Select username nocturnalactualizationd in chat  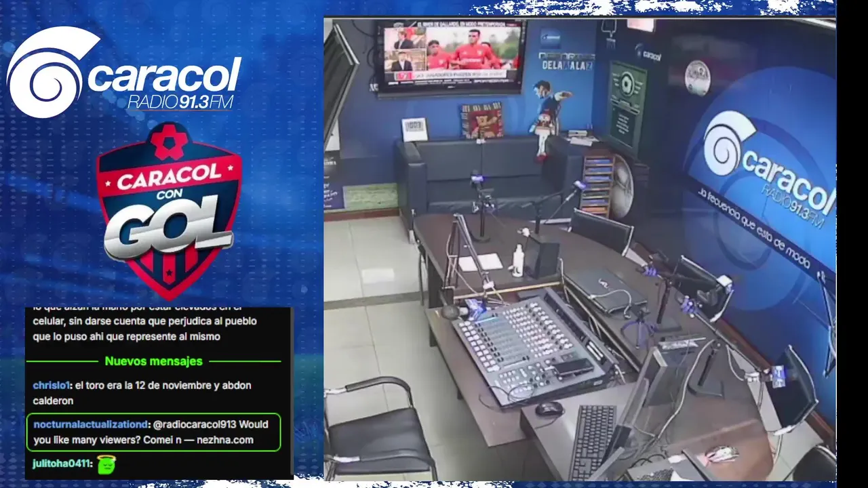coord(90,424)
